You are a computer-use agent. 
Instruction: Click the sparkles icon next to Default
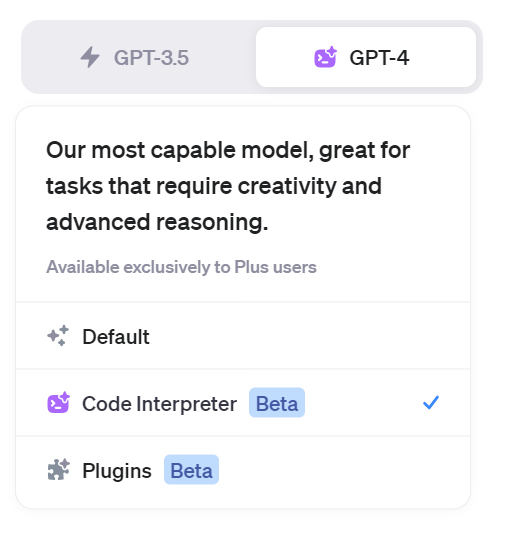(x=58, y=336)
